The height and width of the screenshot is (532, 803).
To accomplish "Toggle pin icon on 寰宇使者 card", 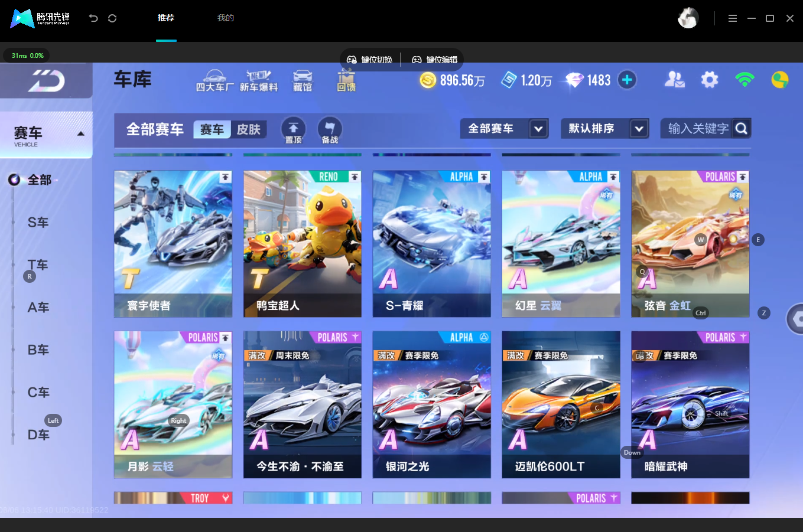I will coord(225,177).
